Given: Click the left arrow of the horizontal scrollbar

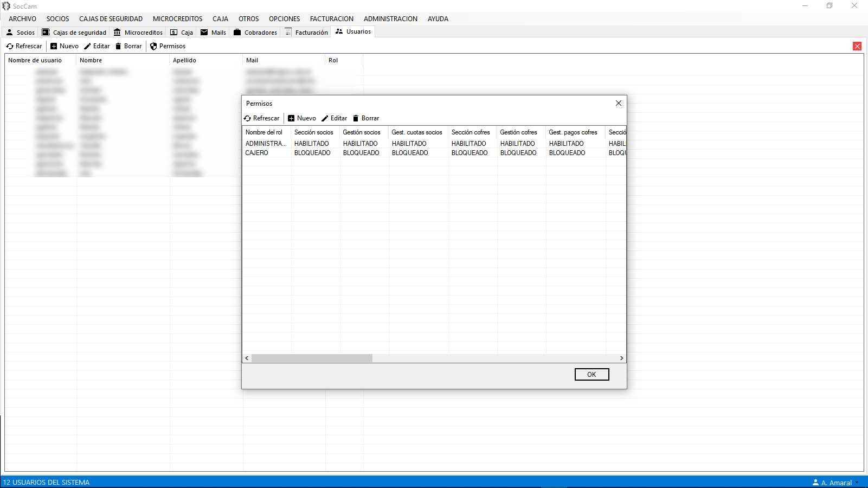Looking at the screenshot, I should [247, 358].
